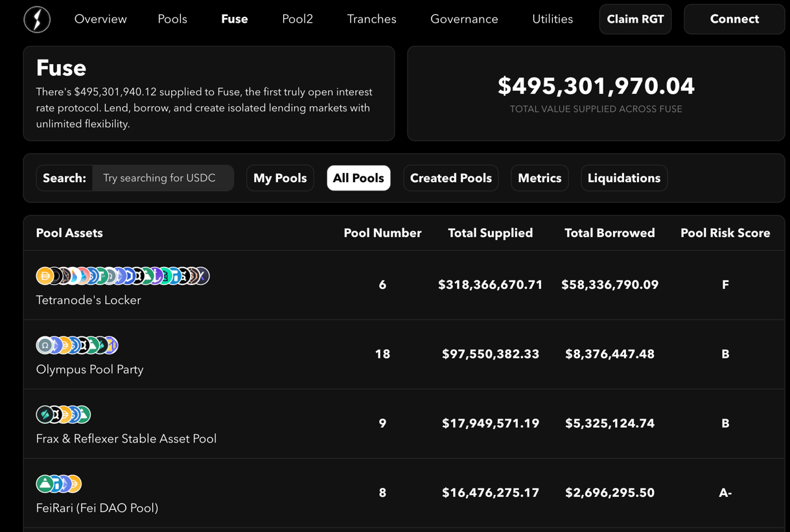Click the blue TRIBE icon in FeiRari pool

pyautogui.click(x=58, y=484)
